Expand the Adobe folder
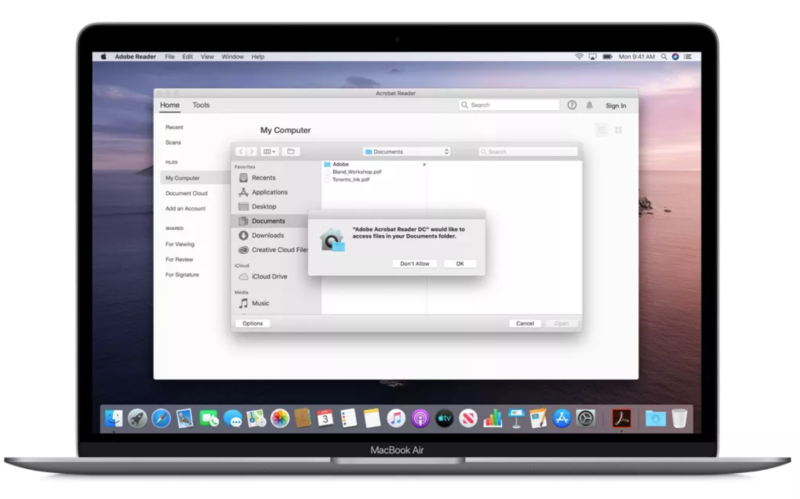 click(x=424, y=163)
